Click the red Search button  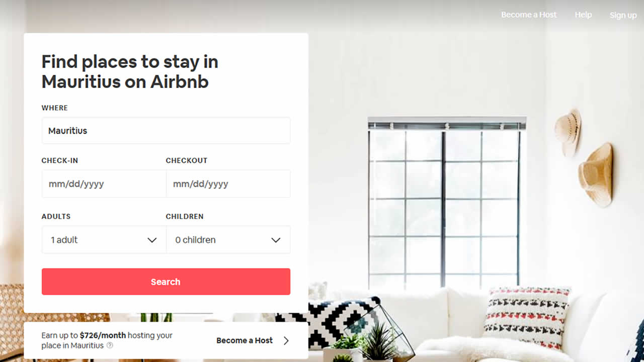point(166,282)
